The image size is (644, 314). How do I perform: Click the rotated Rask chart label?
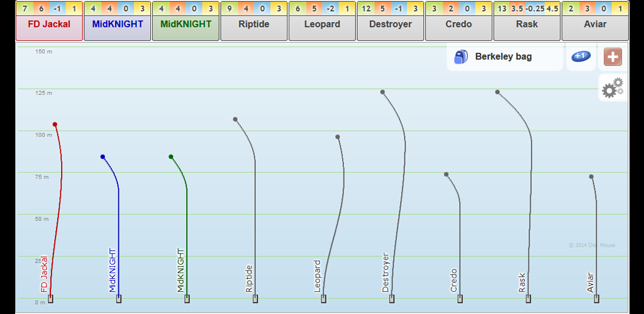point(521,283)
